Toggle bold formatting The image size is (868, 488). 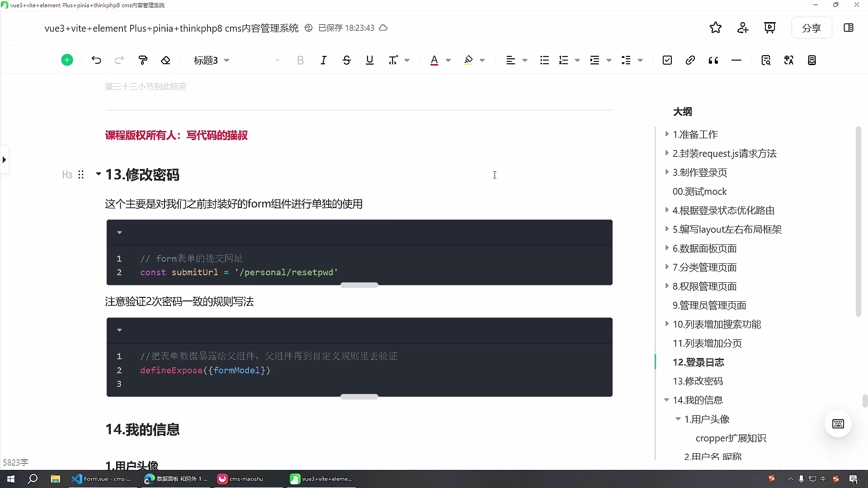[301, 60]
